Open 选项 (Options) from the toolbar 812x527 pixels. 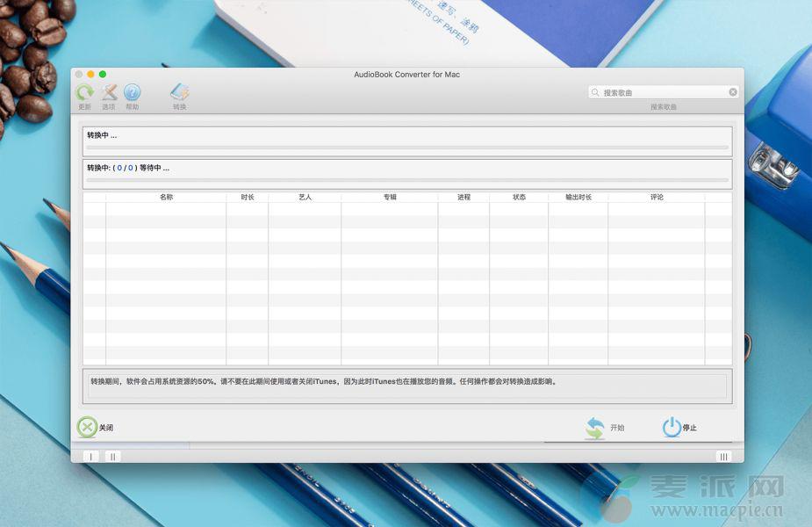click(x=108, y=92)
